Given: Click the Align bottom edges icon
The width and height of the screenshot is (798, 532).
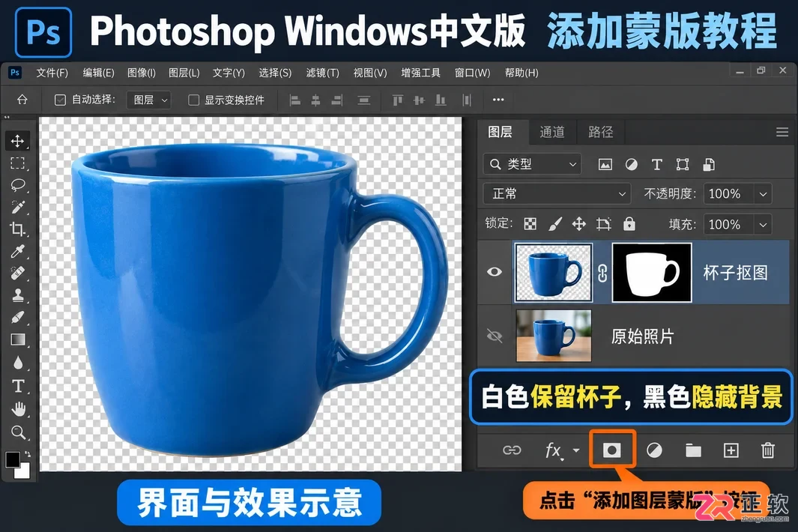Looking at the screenshot, I should coord(441,100).
